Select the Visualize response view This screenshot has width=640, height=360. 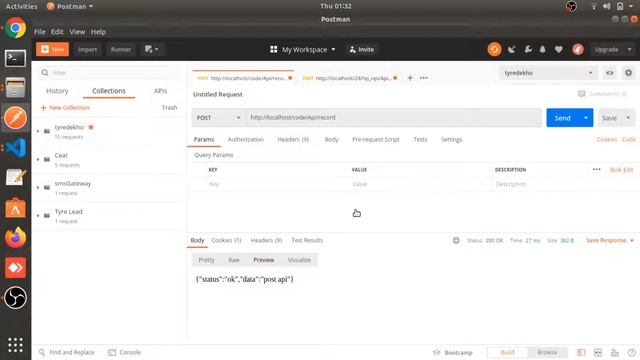click(x=299, y=260)
